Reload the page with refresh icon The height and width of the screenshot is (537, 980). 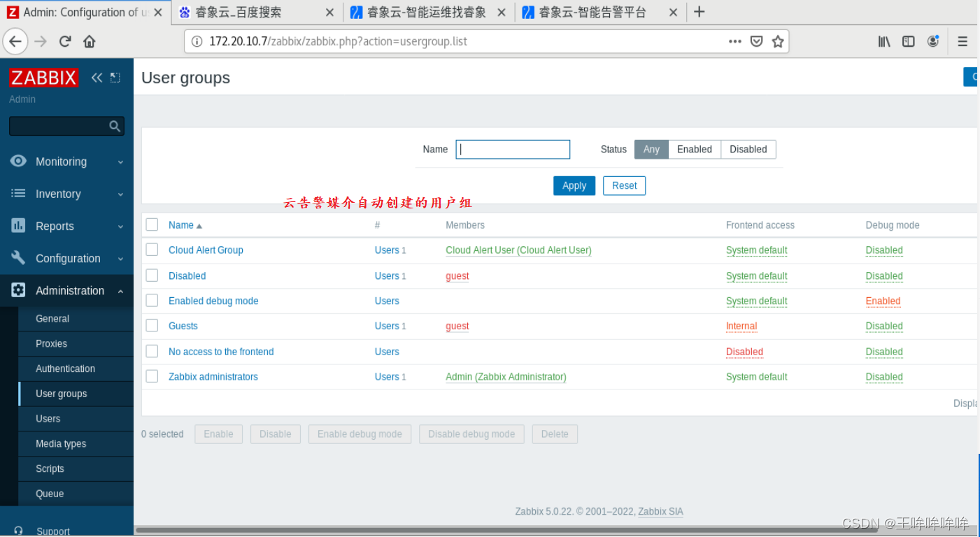coord(65,41)
